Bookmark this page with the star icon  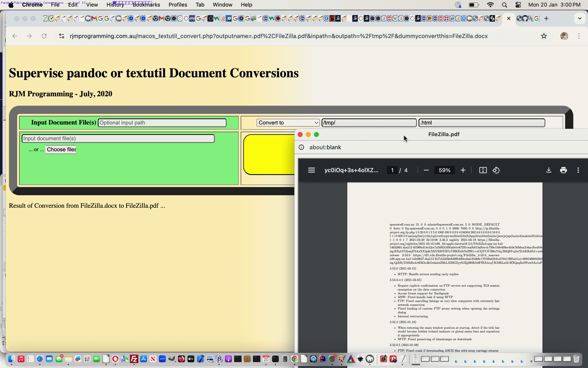point(544,36)
